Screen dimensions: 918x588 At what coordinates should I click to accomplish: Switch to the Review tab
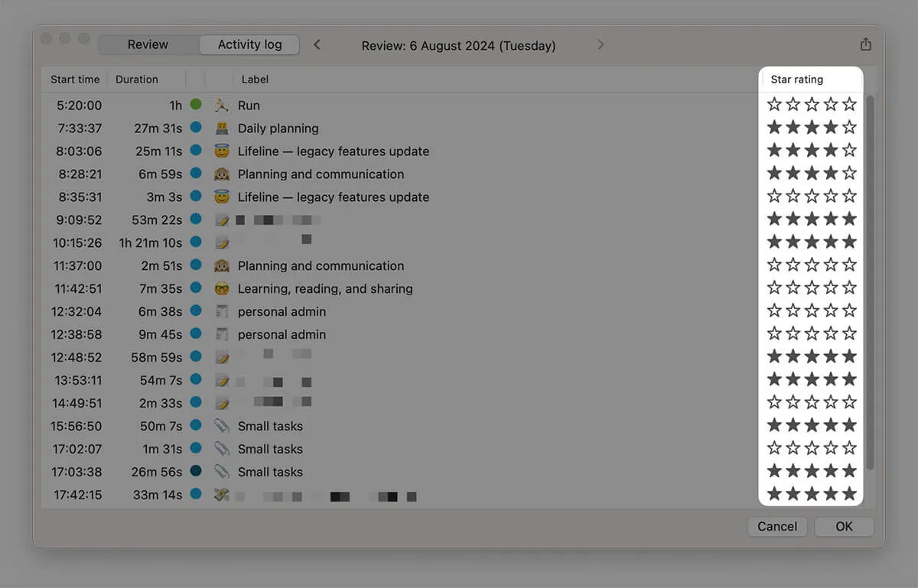(x=148, y=44)
